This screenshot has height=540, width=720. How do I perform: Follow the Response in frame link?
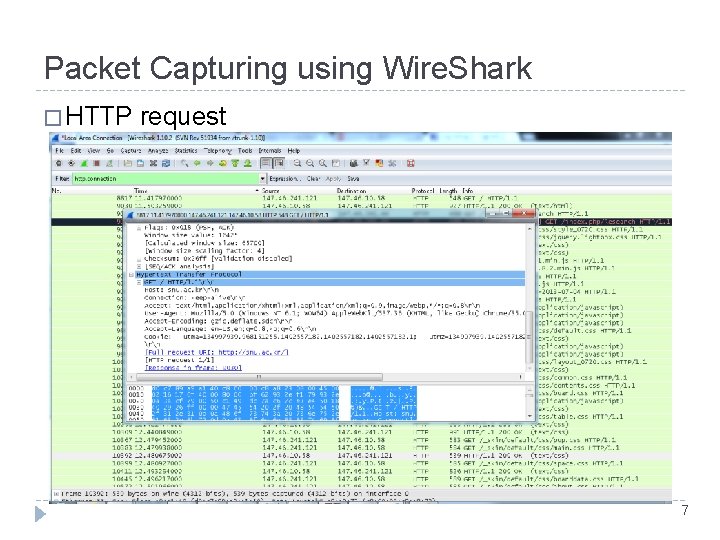(193, 368)
